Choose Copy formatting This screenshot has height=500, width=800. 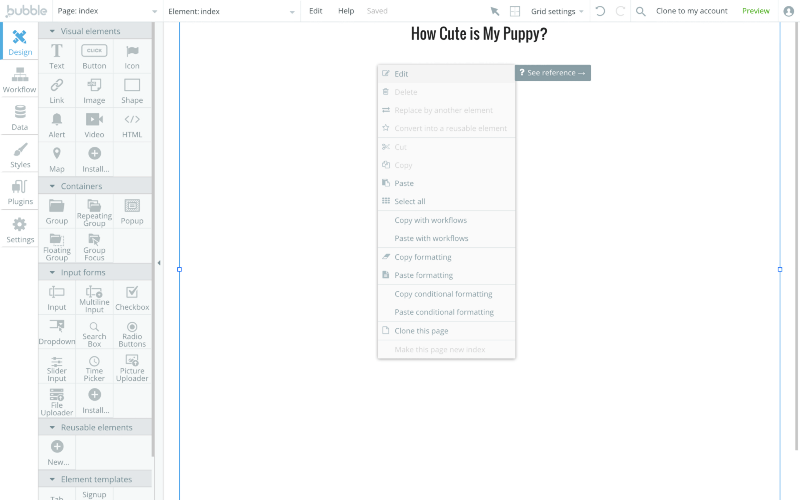coord(446,257)
